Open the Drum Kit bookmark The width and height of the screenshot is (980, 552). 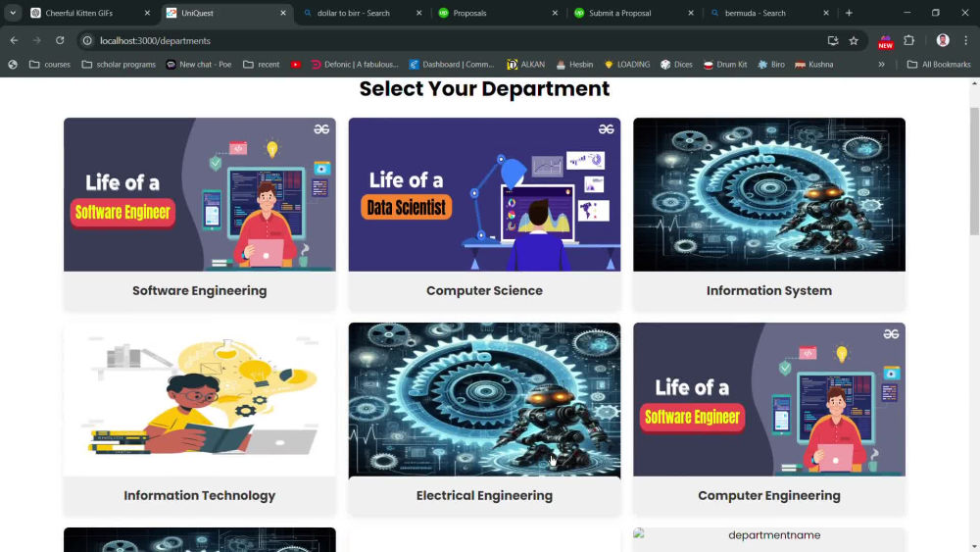(725, 65)
